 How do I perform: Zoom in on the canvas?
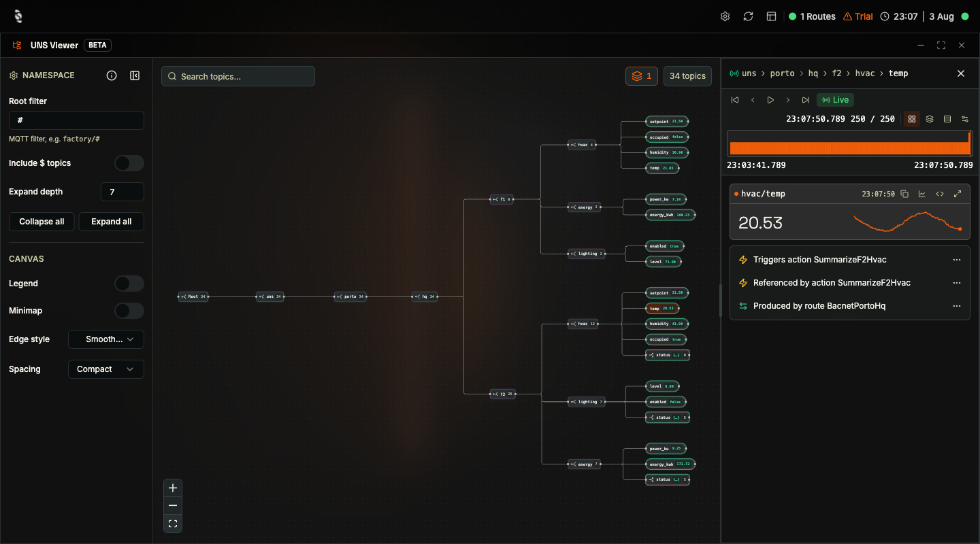pos(173,488)
